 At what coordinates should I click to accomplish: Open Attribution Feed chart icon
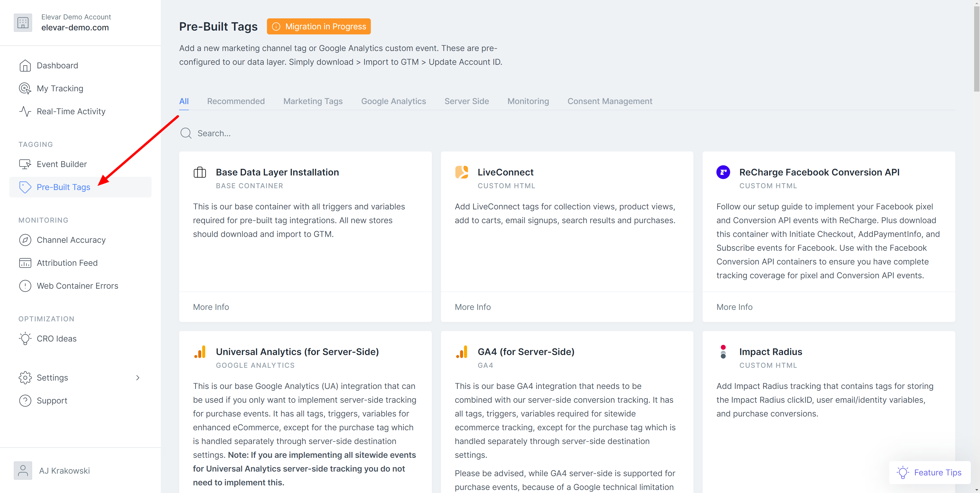coord(25,263)
